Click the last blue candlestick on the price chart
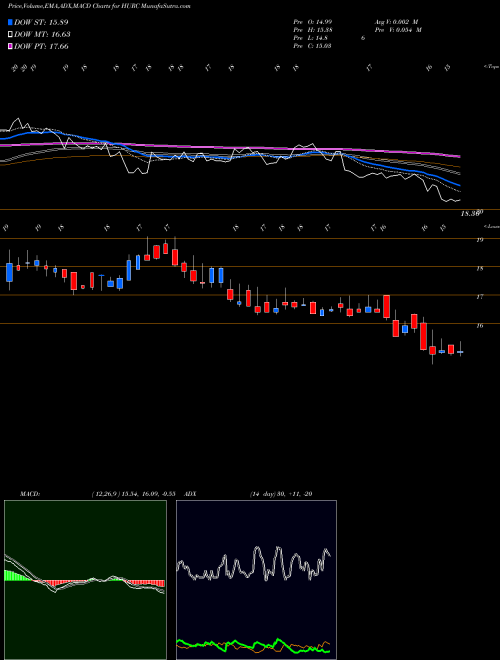 460,352
